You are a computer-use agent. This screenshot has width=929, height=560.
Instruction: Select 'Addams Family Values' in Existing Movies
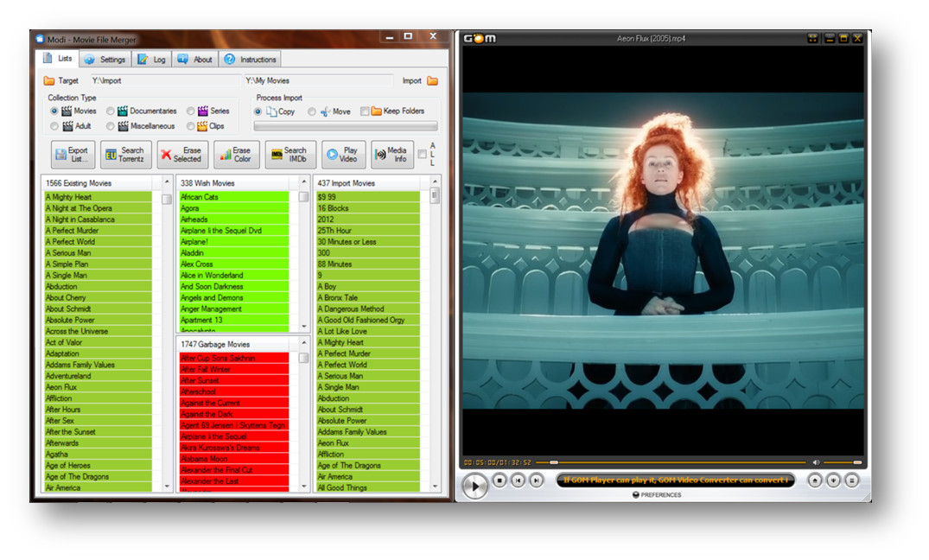pyautogui.click(x=98, y=365)
